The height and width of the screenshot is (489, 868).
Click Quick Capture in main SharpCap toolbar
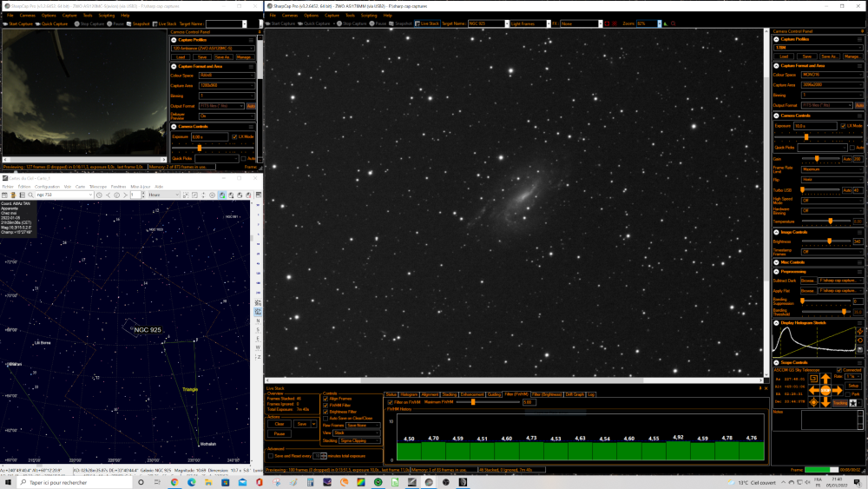(316, 23)
